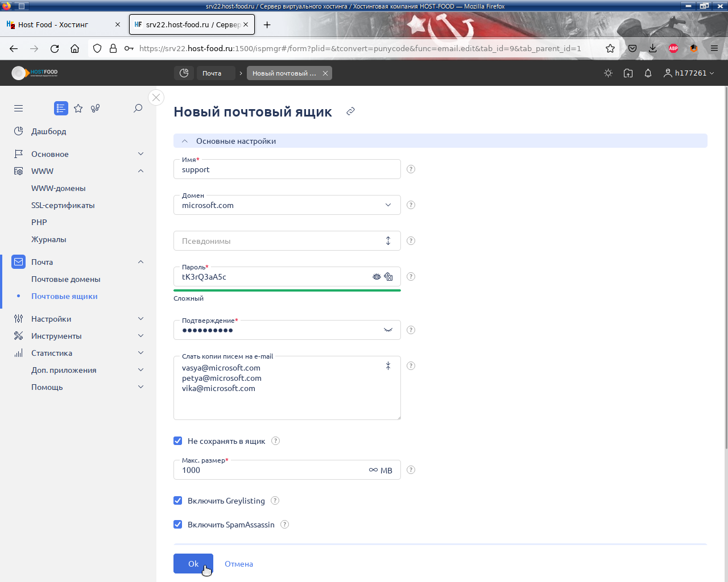Reload page in Firefox toolbar

55,48
